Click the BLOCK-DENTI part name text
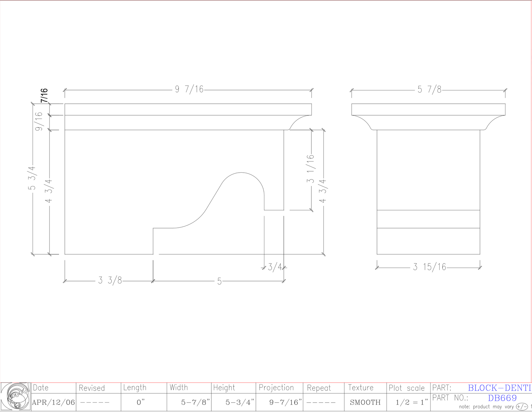This screenshot has height=413, width=532. pyautogui.click(x=499, y=388)
